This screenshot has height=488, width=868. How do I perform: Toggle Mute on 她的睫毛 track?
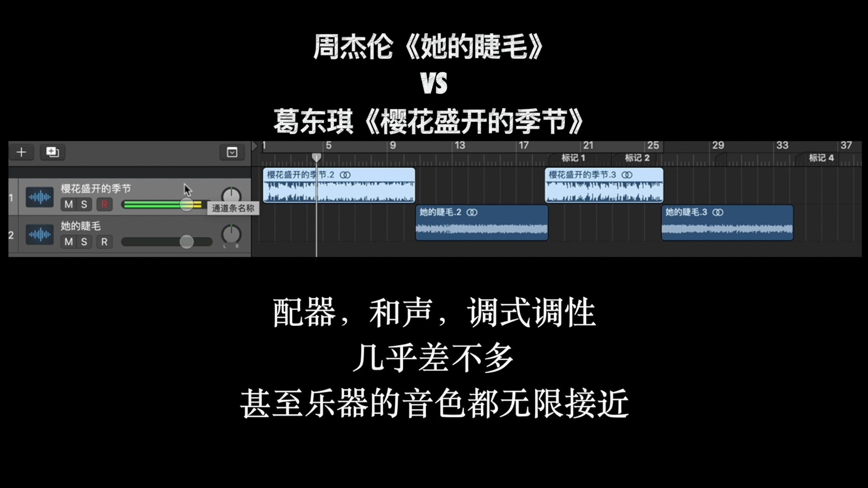coord(67,241)
